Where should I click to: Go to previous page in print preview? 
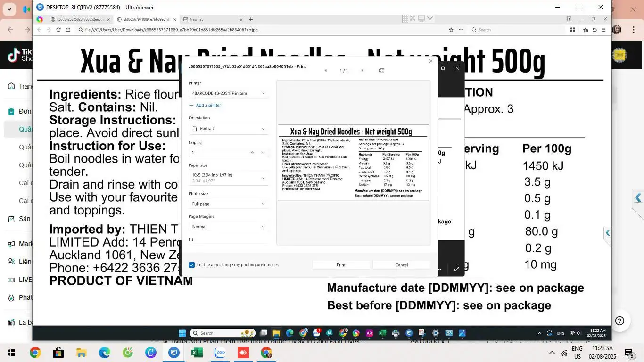[x=325, y=70]
